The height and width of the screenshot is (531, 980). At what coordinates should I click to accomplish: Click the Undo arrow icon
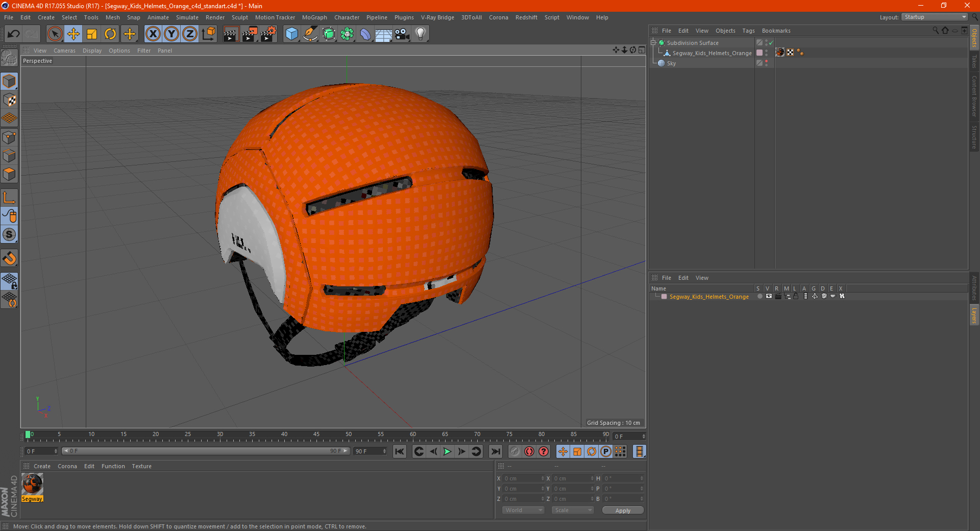pyautogui.click(x=14, y=34)
